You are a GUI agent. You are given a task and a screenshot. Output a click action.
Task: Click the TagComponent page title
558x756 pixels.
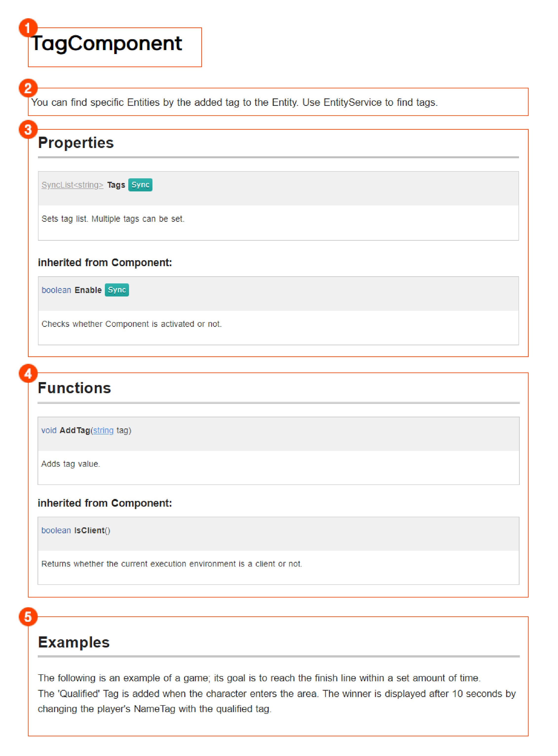[x=106, y=44]
